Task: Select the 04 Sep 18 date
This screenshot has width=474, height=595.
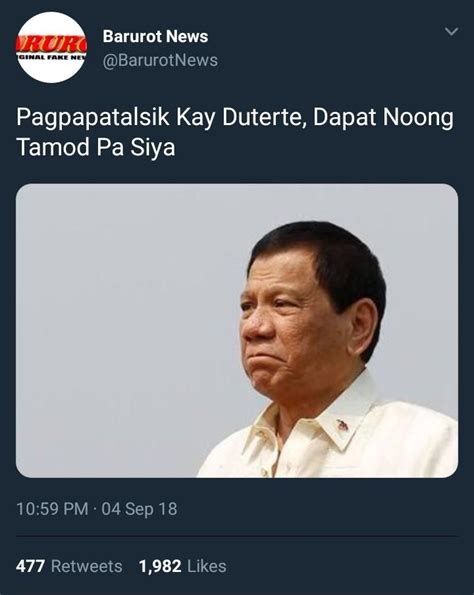Action: (x=139, y=509)
